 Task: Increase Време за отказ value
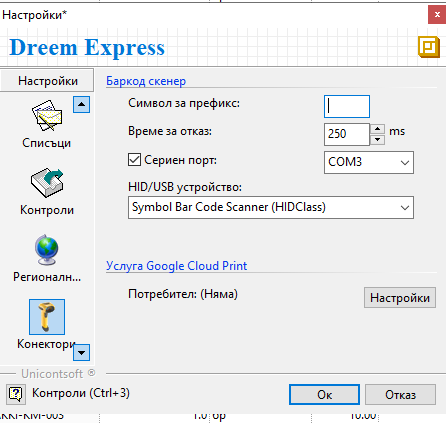point(377,129)
